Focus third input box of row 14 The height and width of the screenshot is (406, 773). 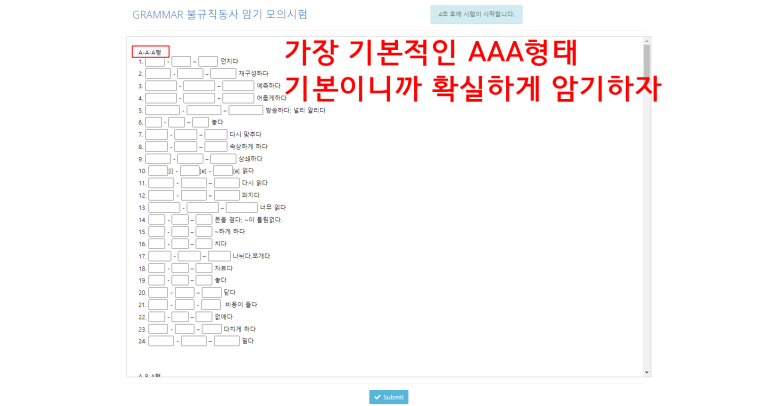tap(204, 219)
